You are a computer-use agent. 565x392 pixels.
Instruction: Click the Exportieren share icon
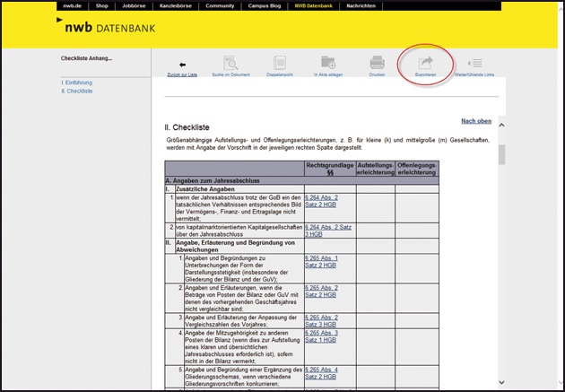point(425,64)
